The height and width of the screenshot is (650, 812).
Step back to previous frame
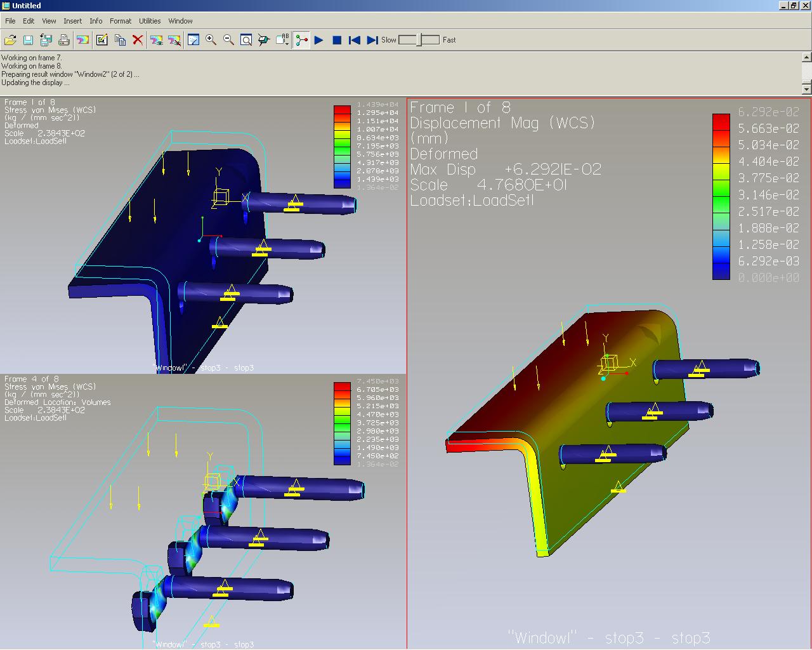coord(355,40)
